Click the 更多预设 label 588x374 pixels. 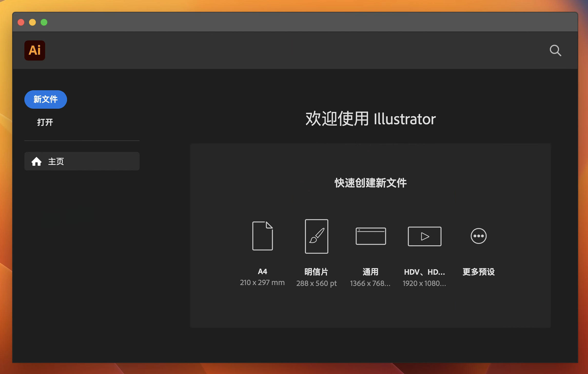click(478, 272)
